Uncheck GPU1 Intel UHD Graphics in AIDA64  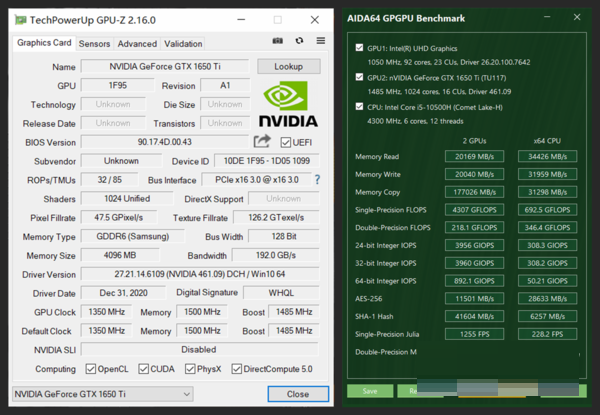(359, 48)
